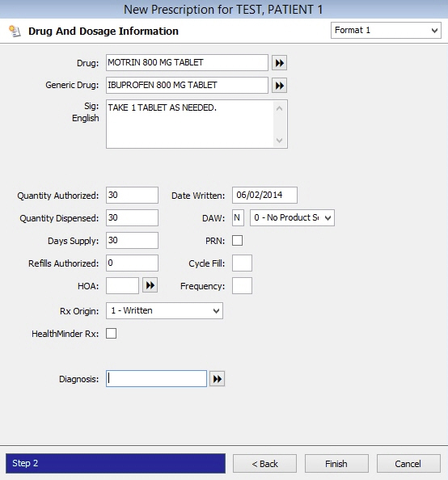448x480 pixels.
Task: Check the HealthMinder Rx checkbox
Action: (x=112, y=334)
